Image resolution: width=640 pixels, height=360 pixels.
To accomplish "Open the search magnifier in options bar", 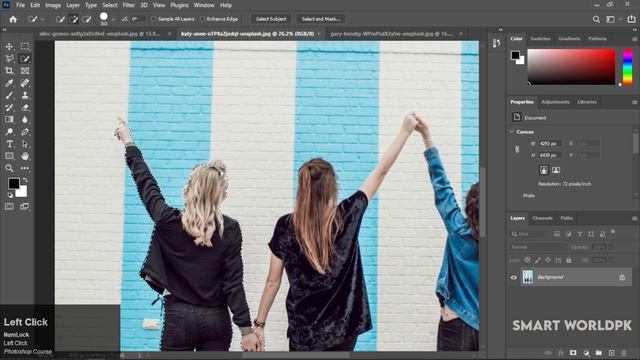I will click(596, 19).
